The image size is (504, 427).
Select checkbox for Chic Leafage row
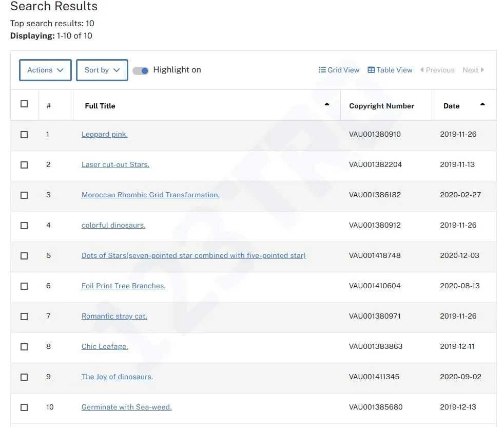(x=24, y=347)
